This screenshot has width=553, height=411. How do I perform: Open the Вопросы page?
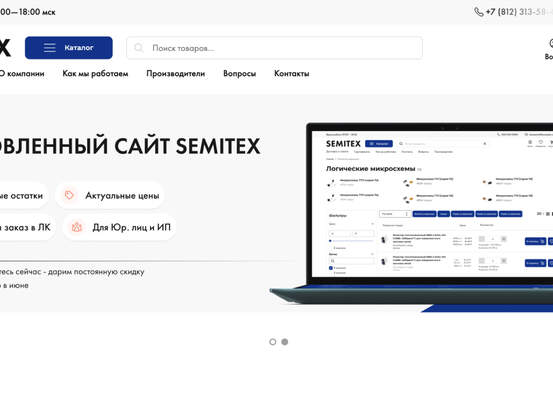tap(239, 73)
